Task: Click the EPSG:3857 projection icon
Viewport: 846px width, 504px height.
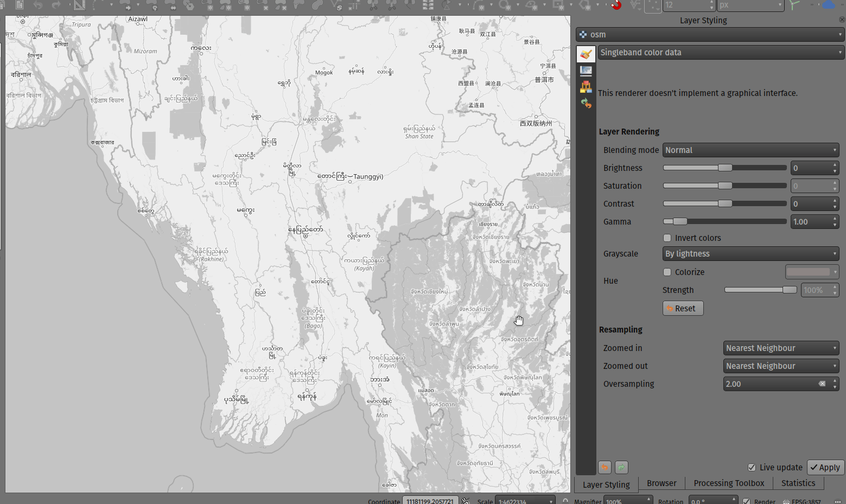Action: coord(786,501)
